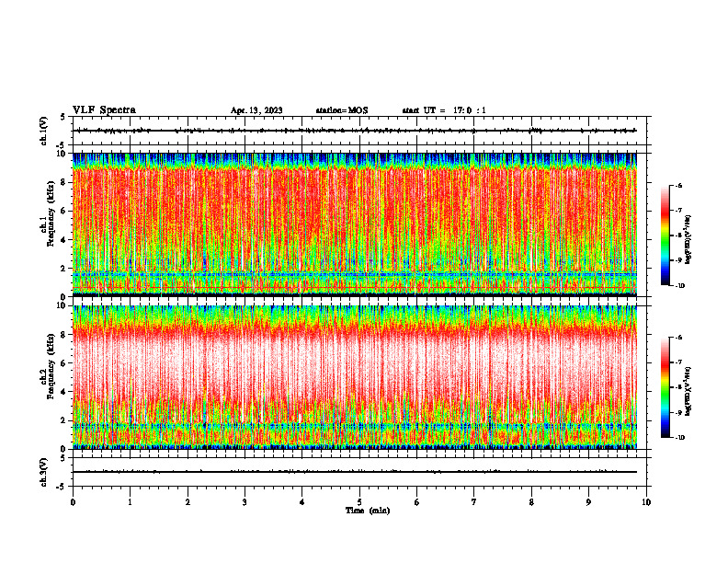Screen dimensions: 728x563
Task: Click tick label "4" on the Time axis
Action: click(302, 502)
